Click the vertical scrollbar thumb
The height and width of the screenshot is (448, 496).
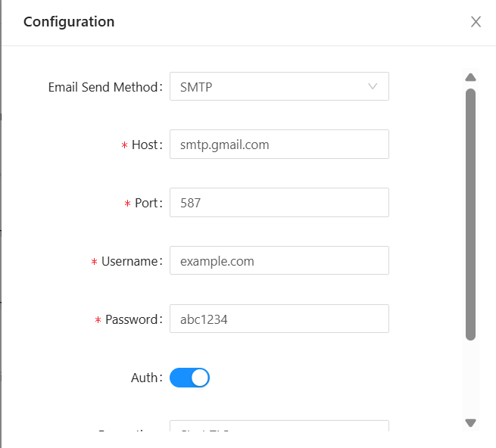point(470,214)
